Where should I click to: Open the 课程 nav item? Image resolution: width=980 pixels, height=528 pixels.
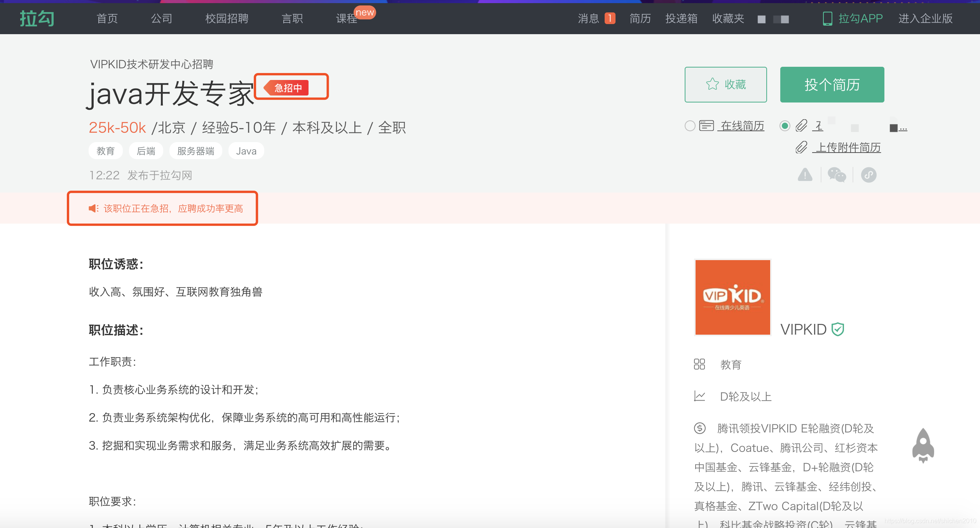pos(347,18)
